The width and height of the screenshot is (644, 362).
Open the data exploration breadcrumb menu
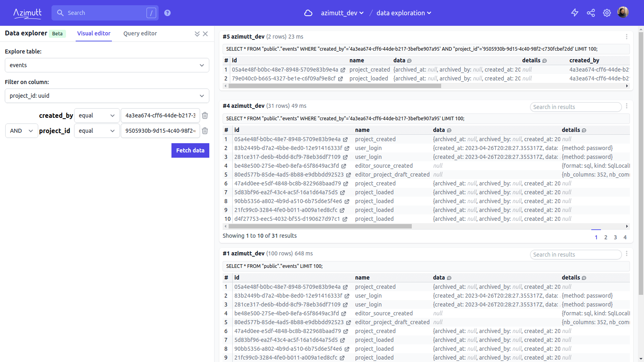click(404, 12)
